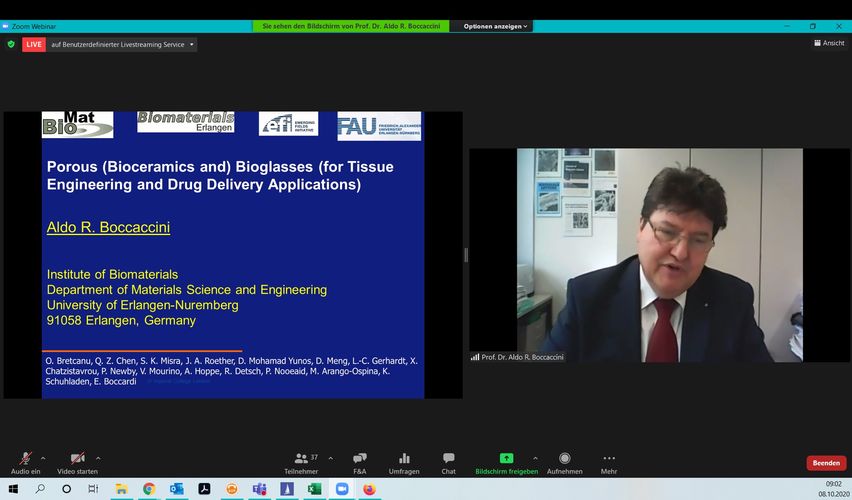Open the F&A question panel

point(360,461)
